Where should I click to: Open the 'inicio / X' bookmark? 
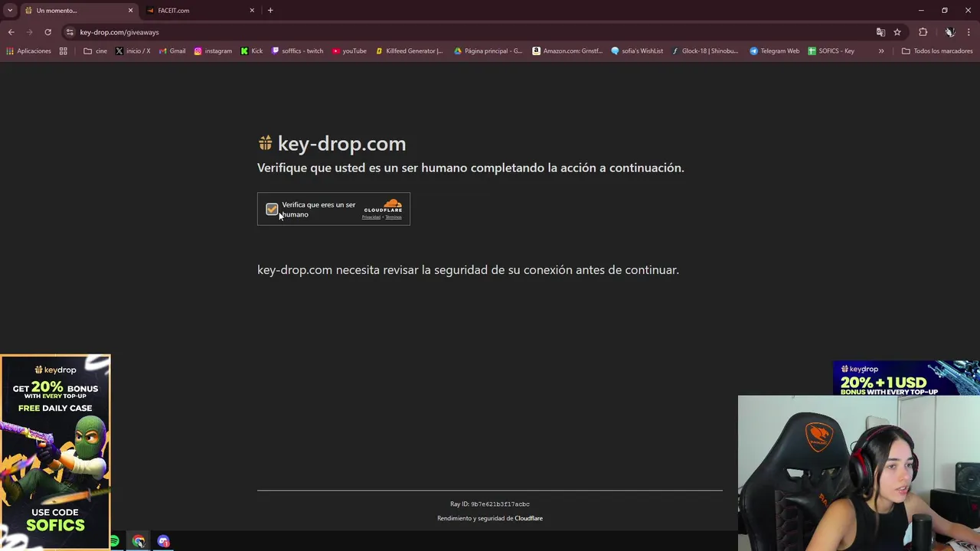tap(132, 51)
